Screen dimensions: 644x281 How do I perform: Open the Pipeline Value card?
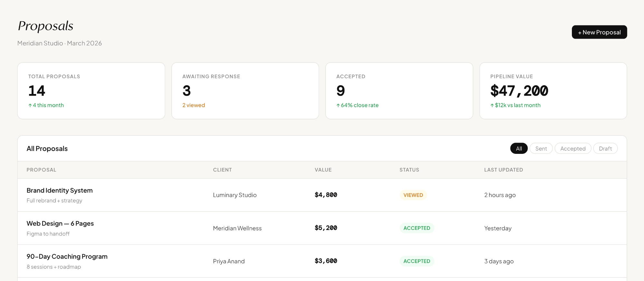(553, 91)
